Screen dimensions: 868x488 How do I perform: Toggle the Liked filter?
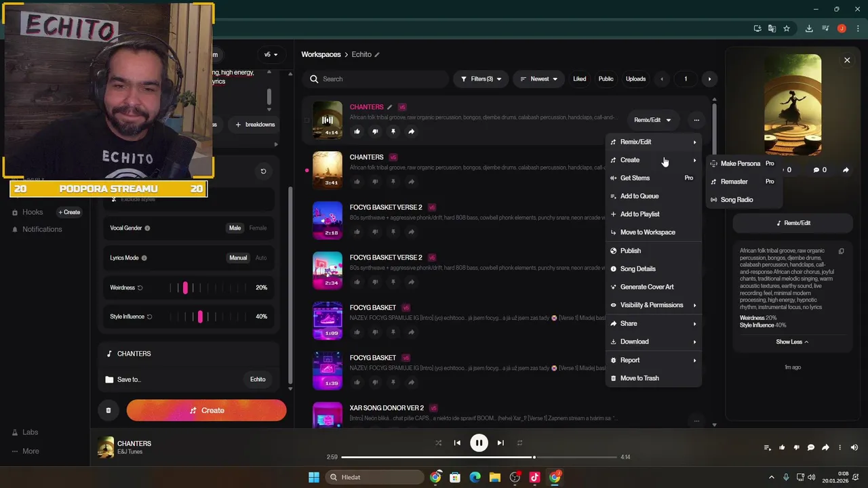coord(580,79)
